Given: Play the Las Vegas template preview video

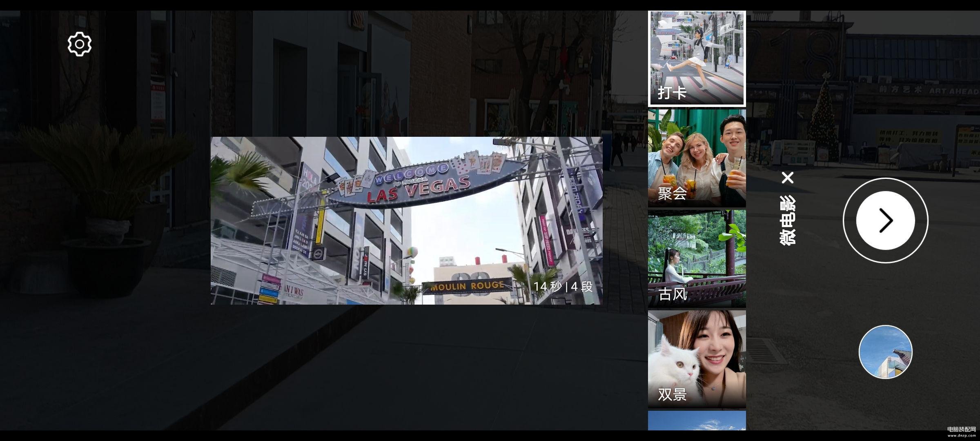Looking at the screenshot, I should coord(406,220).
